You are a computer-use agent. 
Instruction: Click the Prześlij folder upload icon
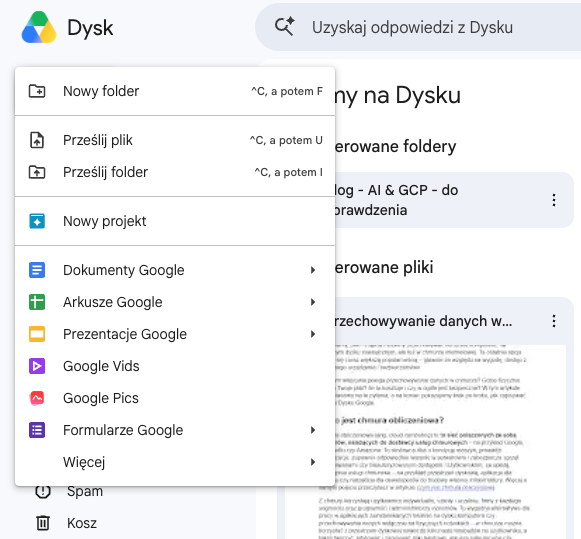click(37, 172)
